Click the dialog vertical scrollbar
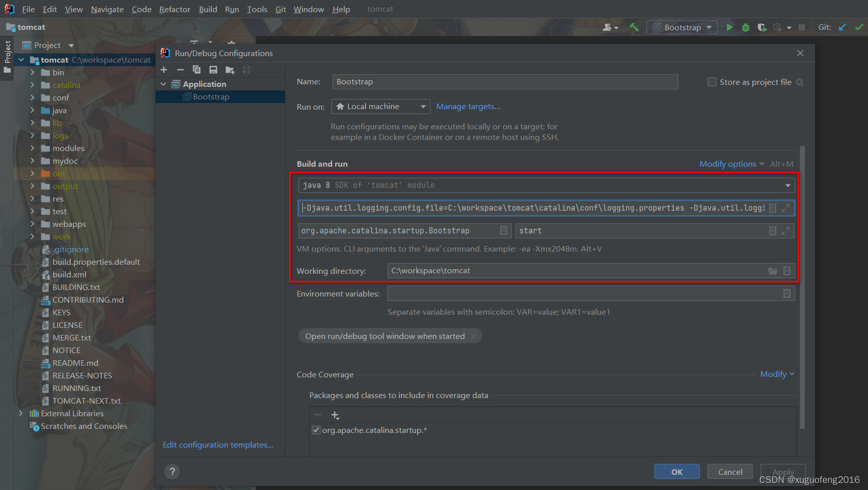 [802, 287]
